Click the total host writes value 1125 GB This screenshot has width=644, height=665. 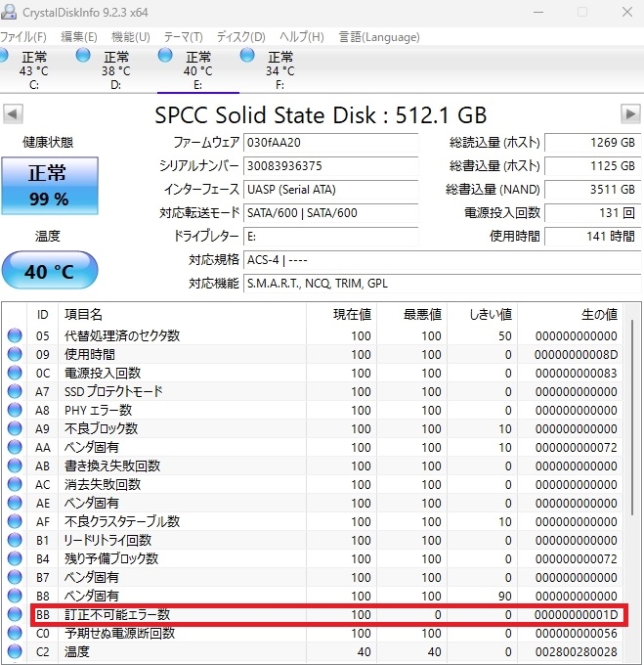593,166
